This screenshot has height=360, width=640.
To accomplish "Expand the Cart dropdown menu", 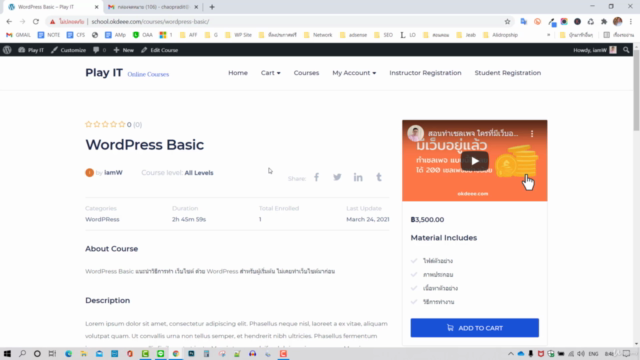I will coord(271,73).
